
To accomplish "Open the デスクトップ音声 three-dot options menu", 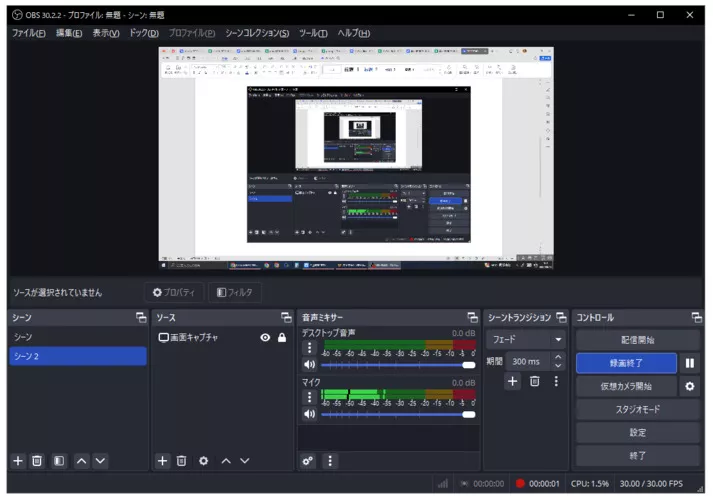I will tap(309, 348).
